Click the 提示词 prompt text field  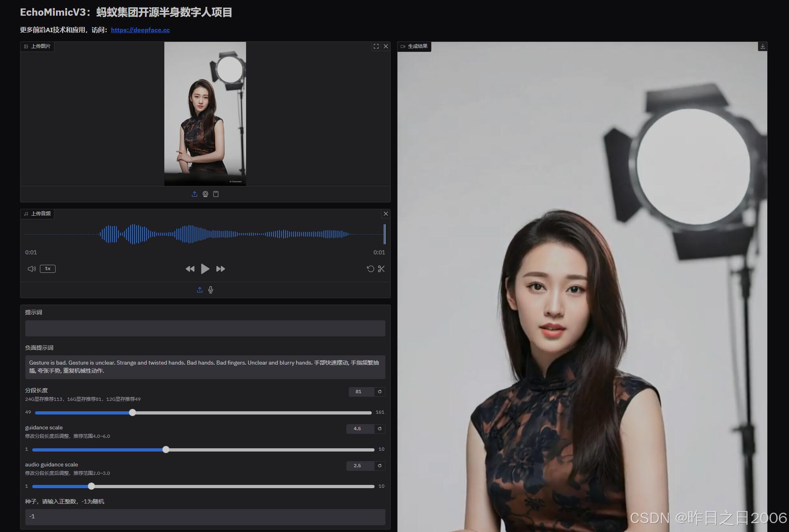(205, 328)
